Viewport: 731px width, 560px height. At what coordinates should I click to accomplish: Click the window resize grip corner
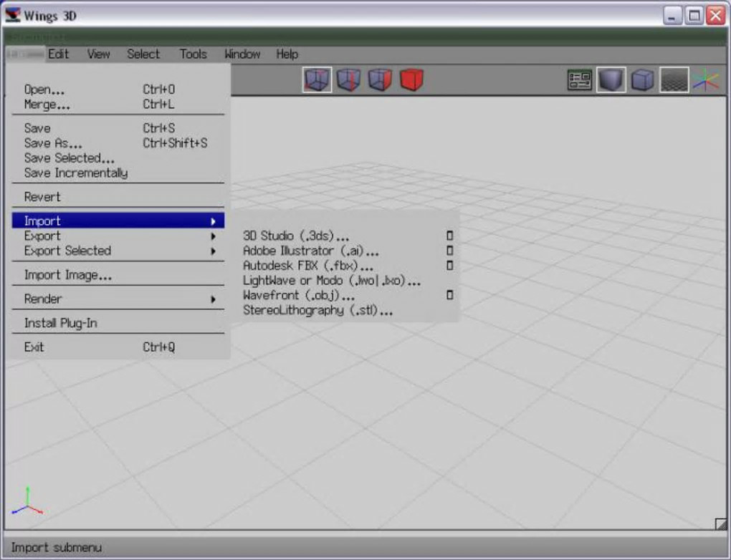(721, 523)
